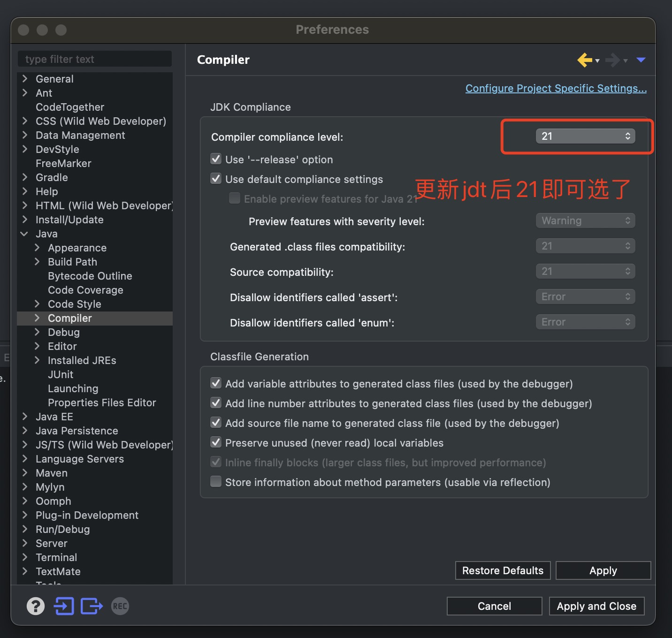672x638 pixels.
Task: Enable Store information about method parameters
Action: (216, 482)
